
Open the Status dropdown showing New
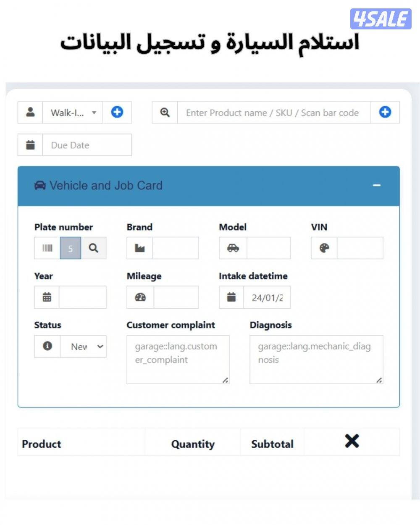[83, 346]
